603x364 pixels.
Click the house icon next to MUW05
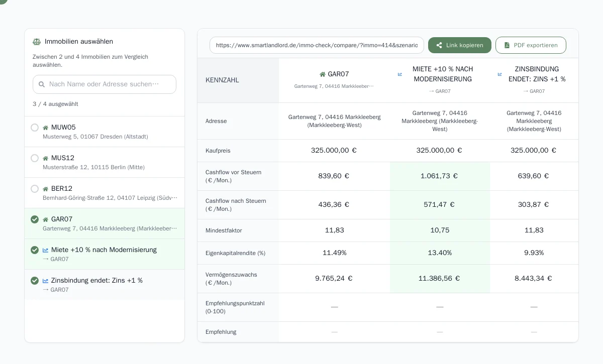coord(46,128)
